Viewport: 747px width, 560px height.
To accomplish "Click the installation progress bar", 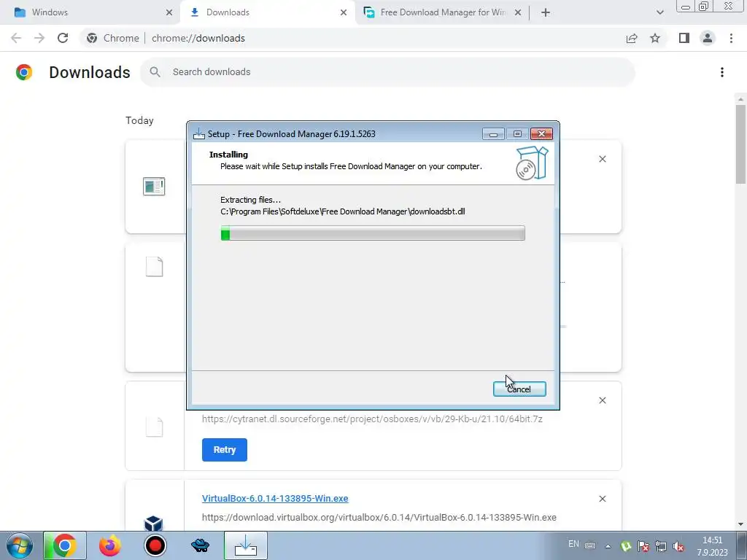I will [x=373, y=233].
